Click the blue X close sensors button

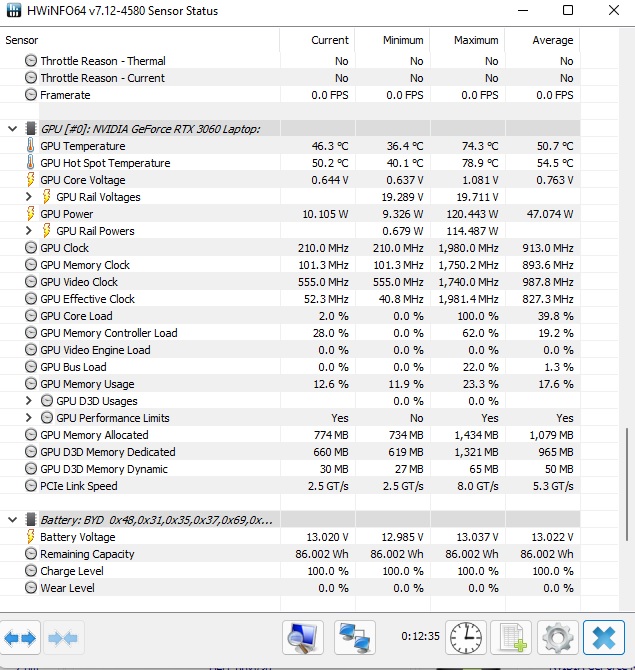coord(604,638)
